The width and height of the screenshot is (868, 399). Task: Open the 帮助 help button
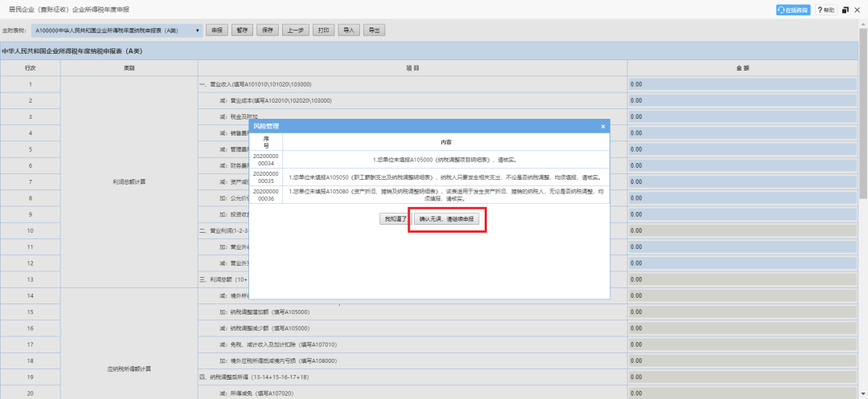click(826, 10)
